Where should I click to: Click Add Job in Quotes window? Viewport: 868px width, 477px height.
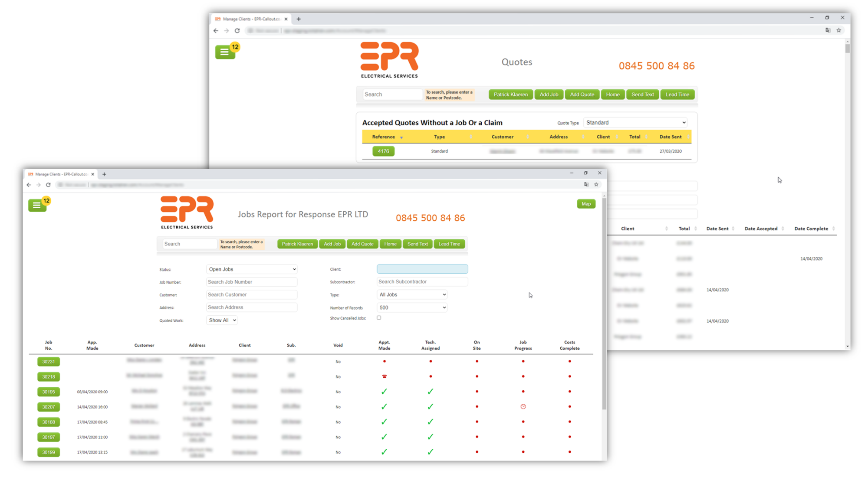coord(549,95)
